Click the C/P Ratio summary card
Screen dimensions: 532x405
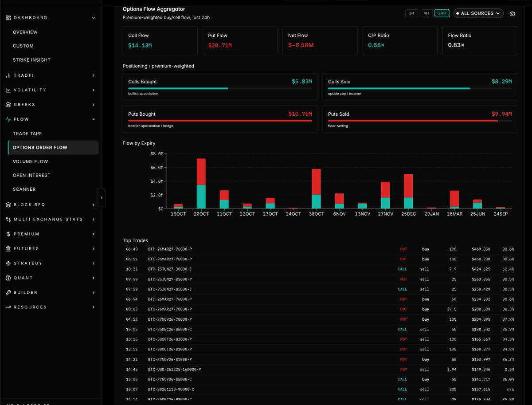coord(400,40)
